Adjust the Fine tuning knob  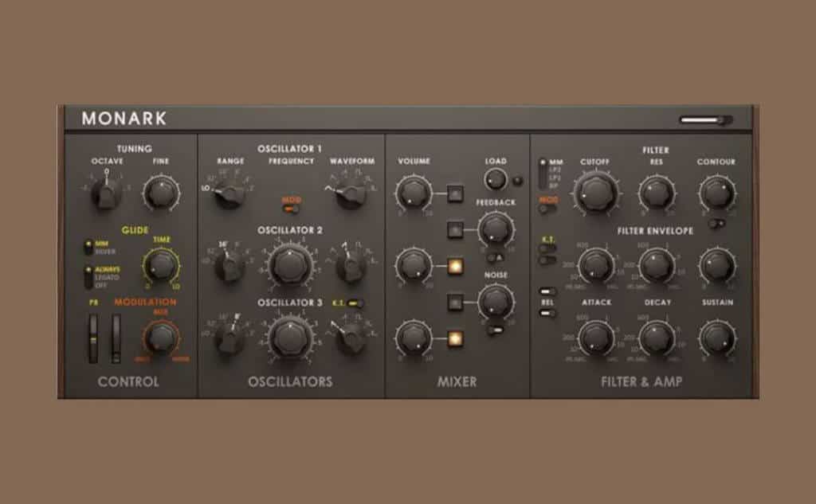click(x=161, y=193)
